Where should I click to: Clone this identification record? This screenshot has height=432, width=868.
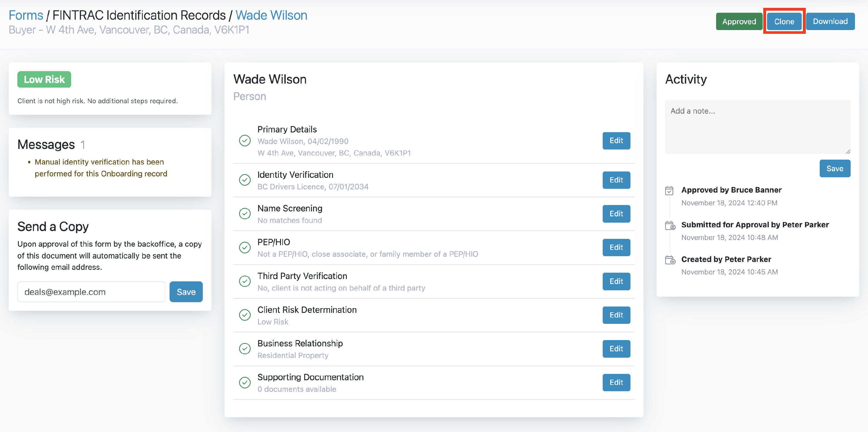click(784, 22)
